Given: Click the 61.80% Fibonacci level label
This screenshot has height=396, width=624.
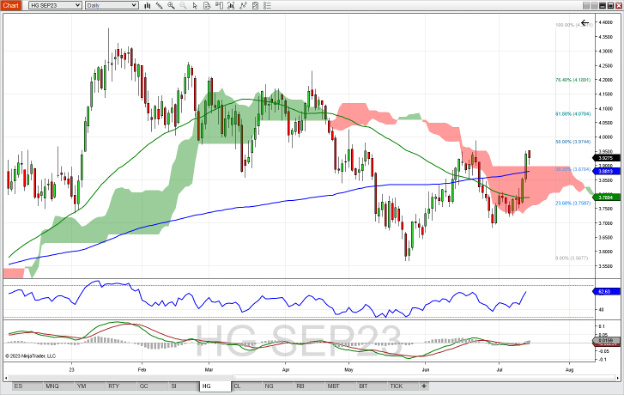Looking at the screenshot, I should point(573,114).
